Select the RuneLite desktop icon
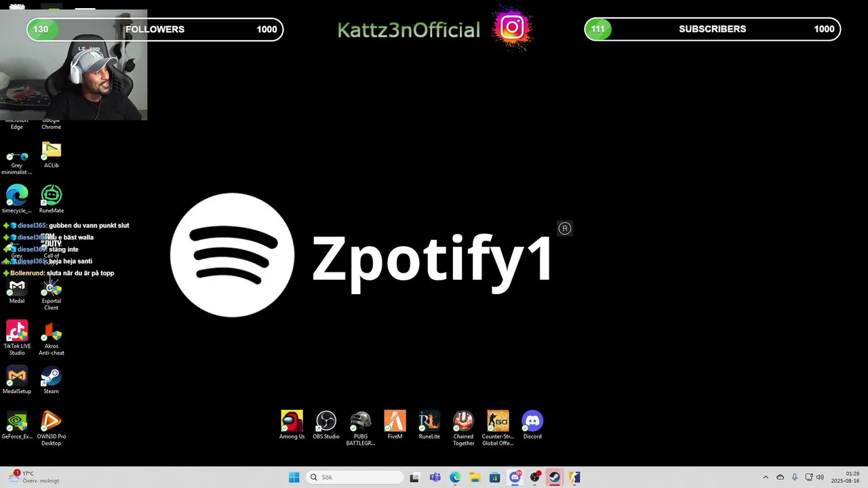Viewport: 868px width, 488px height. [x=429, y=425]
